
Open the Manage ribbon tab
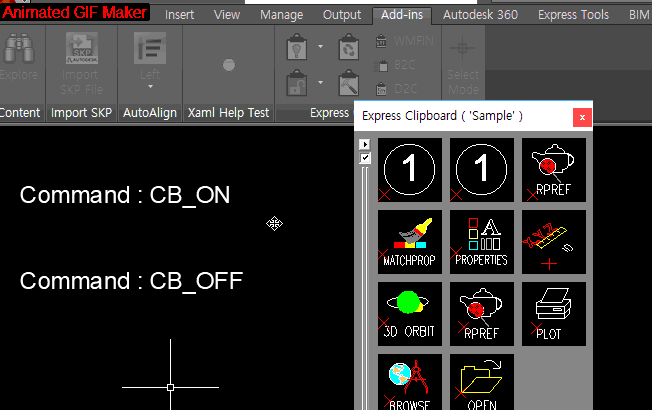click(x=282, y=15)
